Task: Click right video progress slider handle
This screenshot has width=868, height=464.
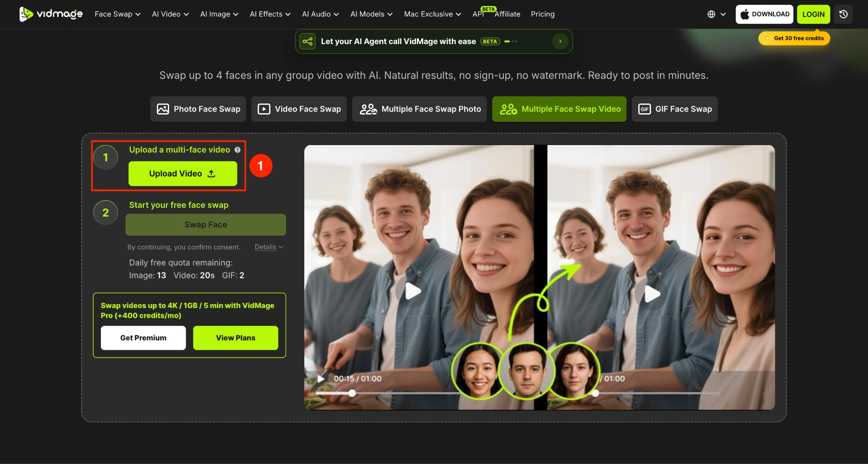Action: tap(595, 393)
